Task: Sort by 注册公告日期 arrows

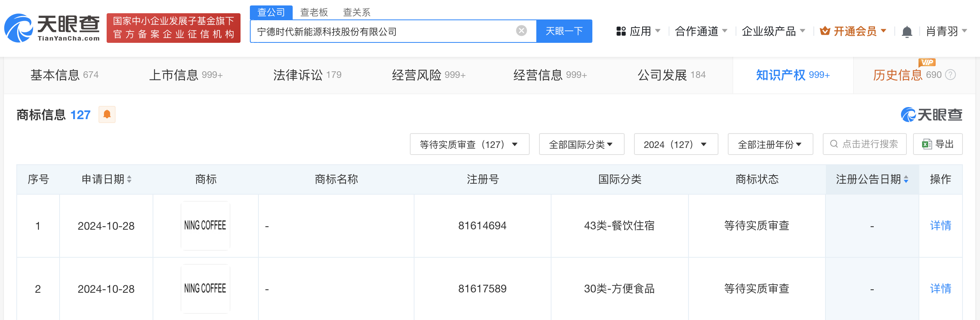Action: 906,179
